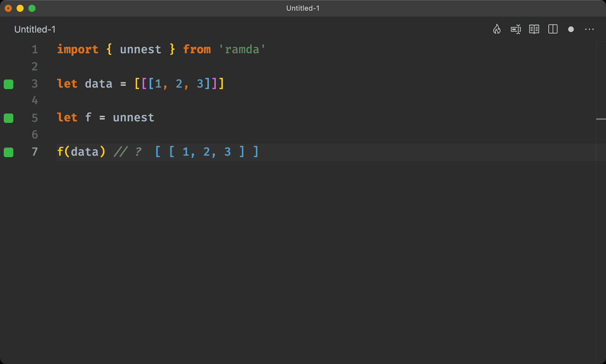606x364 pixels.
Task: Click the rename-style cursor icon in toolbar
Action: (x=516, y=29)
